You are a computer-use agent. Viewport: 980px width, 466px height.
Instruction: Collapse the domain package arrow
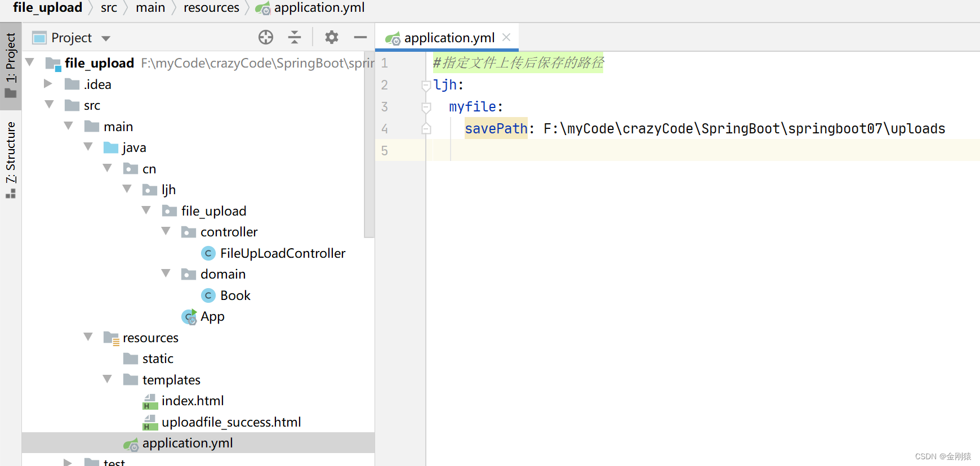[166, 273]
